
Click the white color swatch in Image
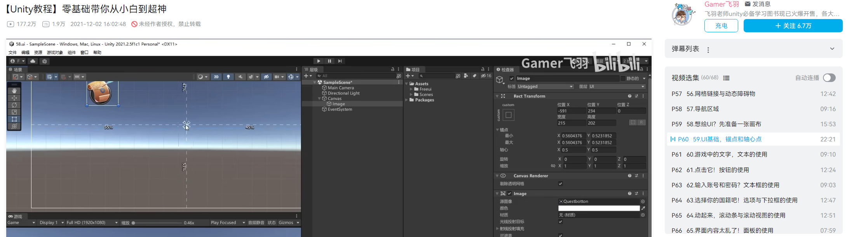tap(599, 208)
